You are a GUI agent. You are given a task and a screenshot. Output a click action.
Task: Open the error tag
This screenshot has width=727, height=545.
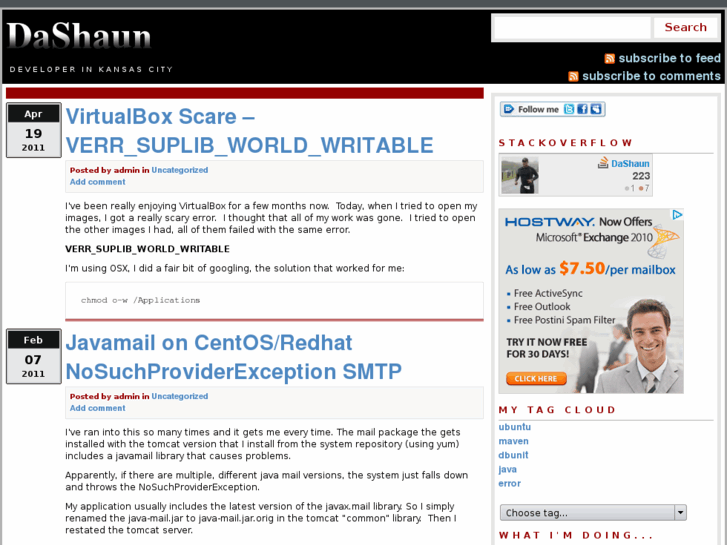[x=510, y=484]
